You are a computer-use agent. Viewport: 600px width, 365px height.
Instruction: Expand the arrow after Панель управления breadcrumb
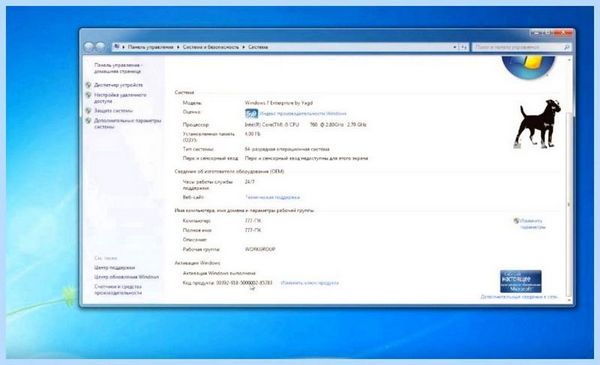(x=178, y=47)
